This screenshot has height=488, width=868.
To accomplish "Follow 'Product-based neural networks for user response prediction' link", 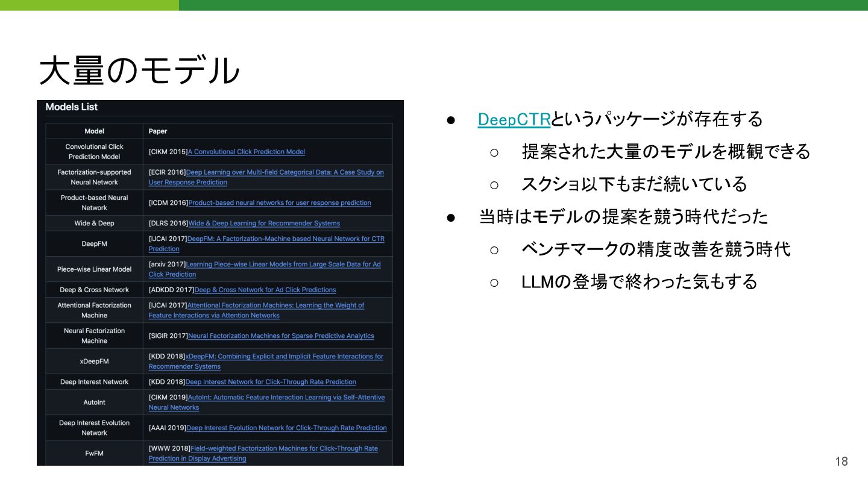I will [x=280, y=202].
